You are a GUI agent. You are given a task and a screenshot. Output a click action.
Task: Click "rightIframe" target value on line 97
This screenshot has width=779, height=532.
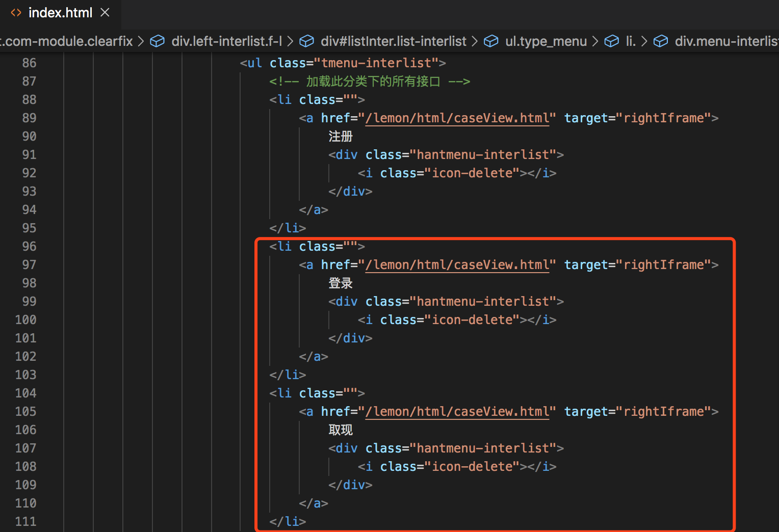pyautogui.click(x=663, y=265)
